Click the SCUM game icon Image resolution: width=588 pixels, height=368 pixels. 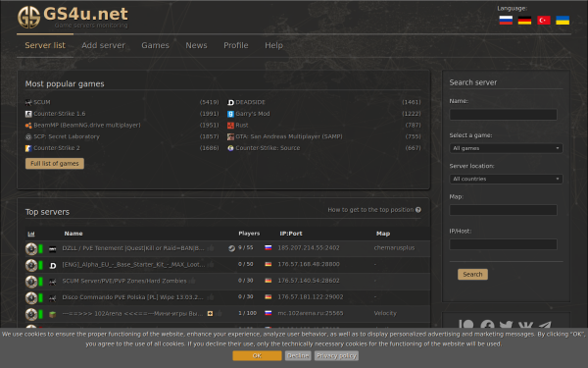[x=28, y=102]
